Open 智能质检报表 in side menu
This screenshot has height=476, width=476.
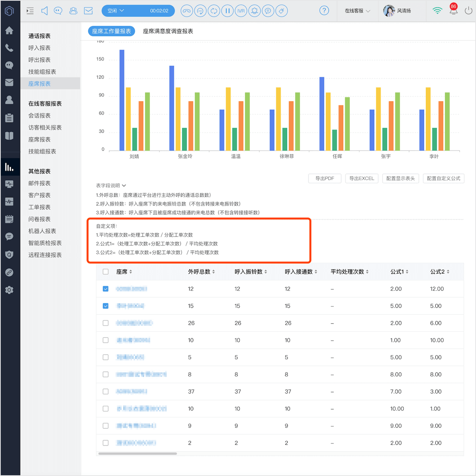45,243
